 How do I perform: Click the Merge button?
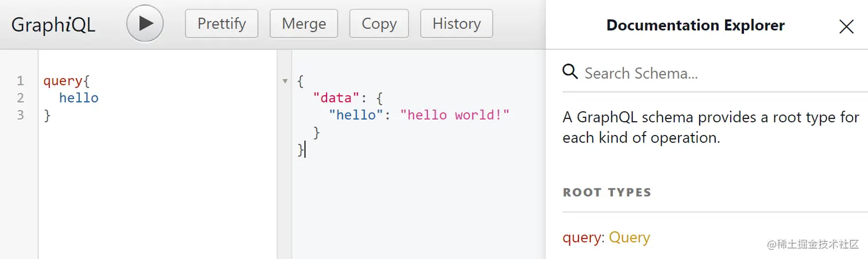click(304, 24)
